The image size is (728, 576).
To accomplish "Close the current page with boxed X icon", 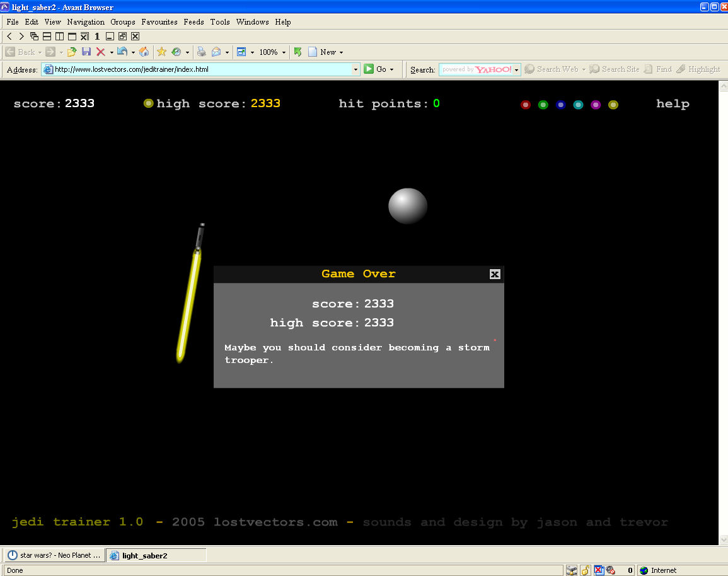I will point(135,36).
